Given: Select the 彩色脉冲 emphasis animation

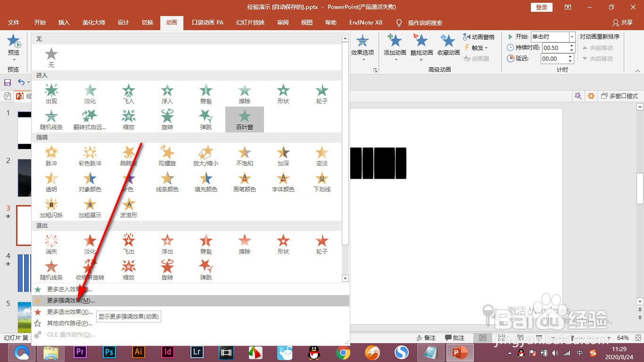Looking at the screenshot, I should 90,156.
